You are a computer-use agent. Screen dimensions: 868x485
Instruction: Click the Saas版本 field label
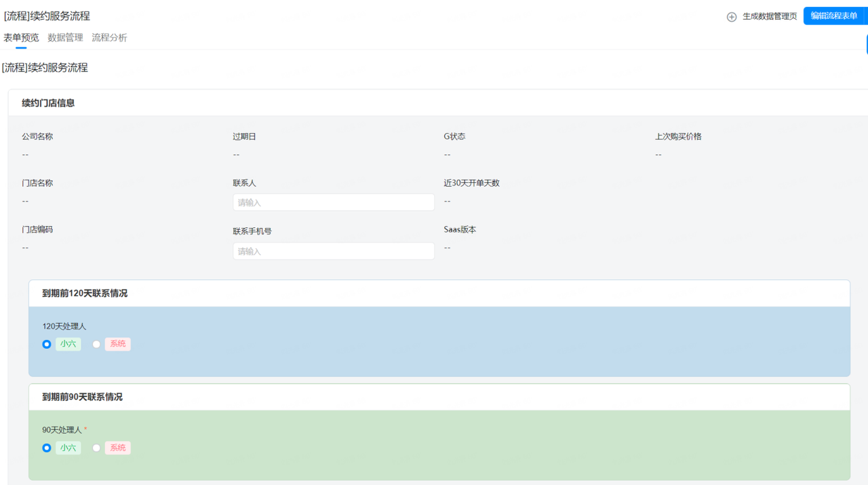point(460,230)
